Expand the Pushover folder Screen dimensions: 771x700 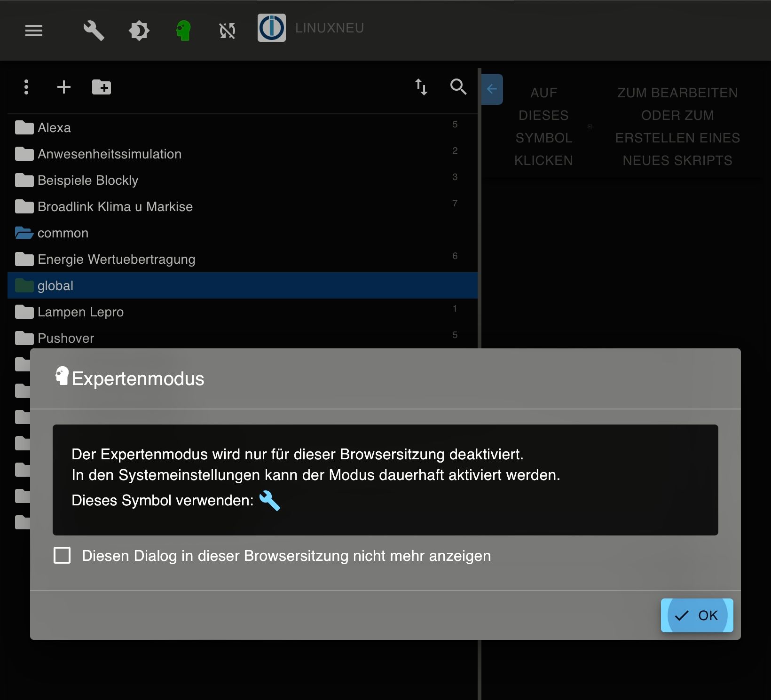point(243,338)
